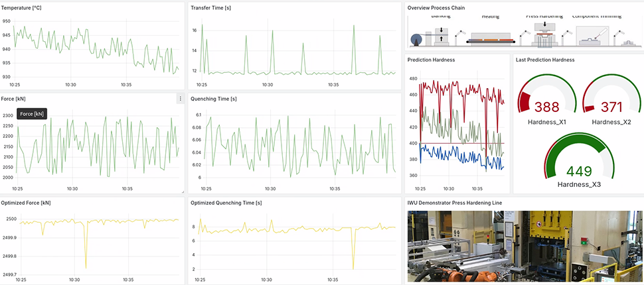Click the press hardening machine icon

tap(544, 36)
